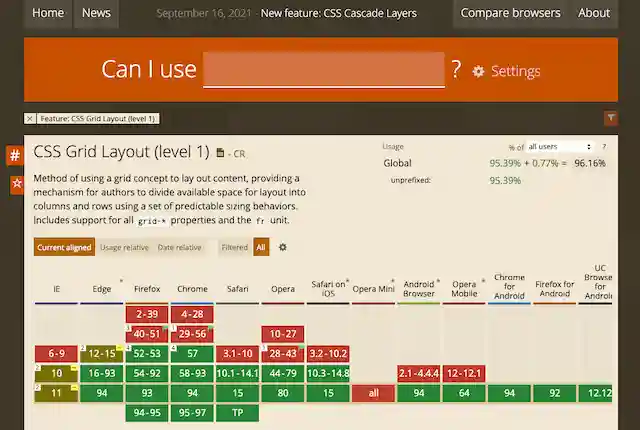640x430 pixels.
Task: Click the Chrome for Android header
Action: [x=509, y=286]
